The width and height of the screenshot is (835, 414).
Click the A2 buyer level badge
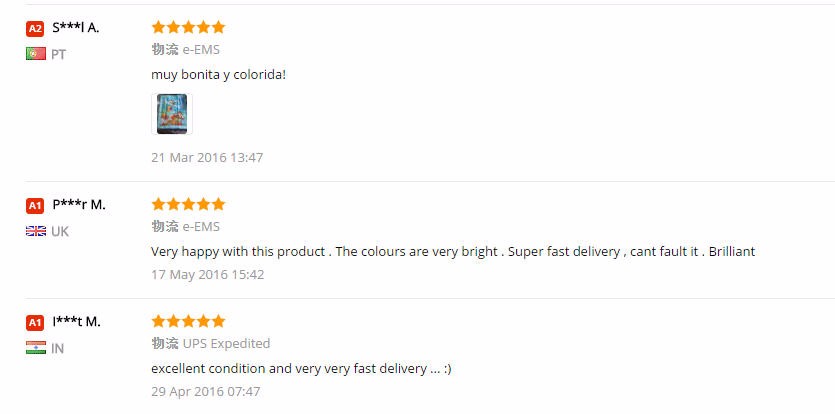point(35,28)
